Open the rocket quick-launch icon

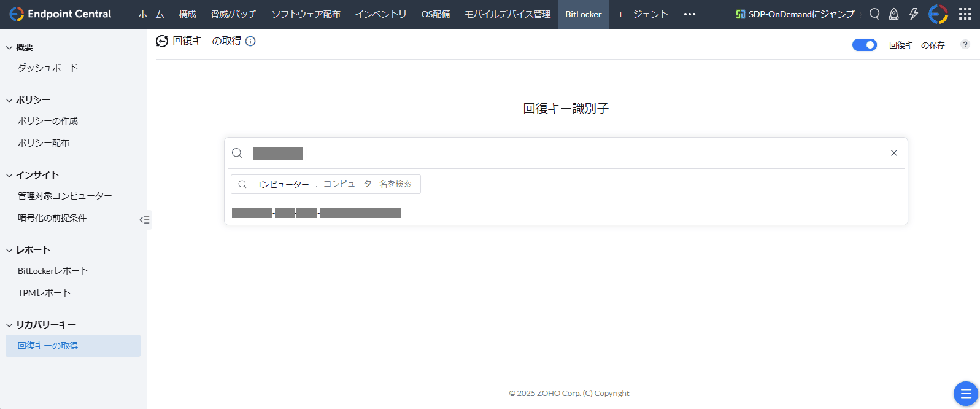click(x=894, y=14)
